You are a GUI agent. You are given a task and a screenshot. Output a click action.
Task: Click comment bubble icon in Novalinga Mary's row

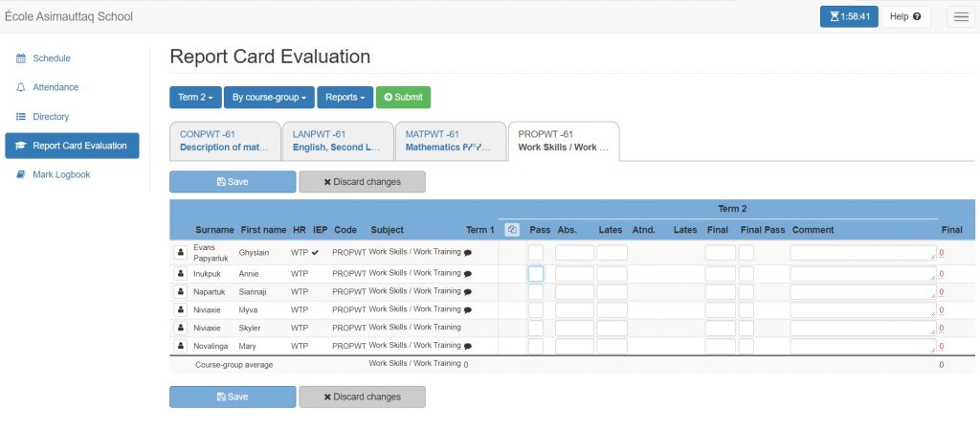tap(468, 346)
